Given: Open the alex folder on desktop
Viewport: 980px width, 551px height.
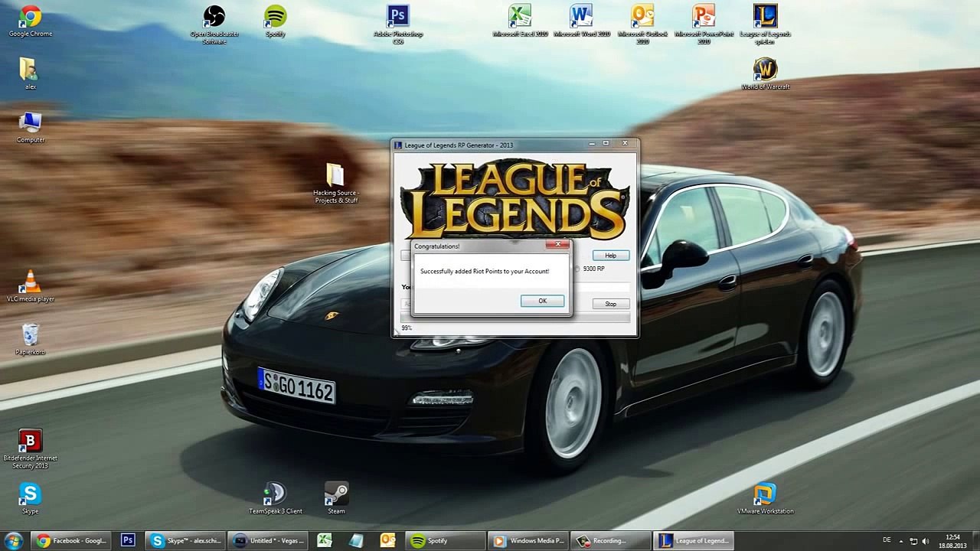Looking at the screenshot, I should click(30, 73).
